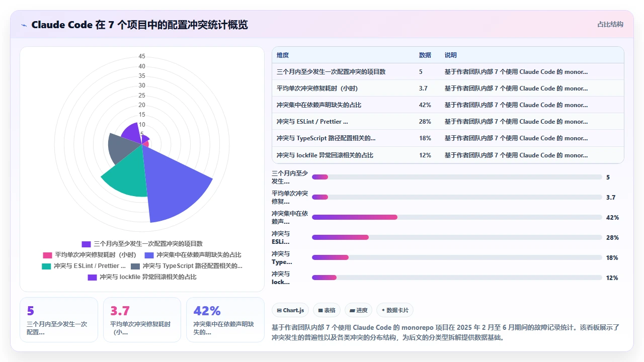Click the progress bar showing value 3.7
644x362 pixels.
click(457, 197)
